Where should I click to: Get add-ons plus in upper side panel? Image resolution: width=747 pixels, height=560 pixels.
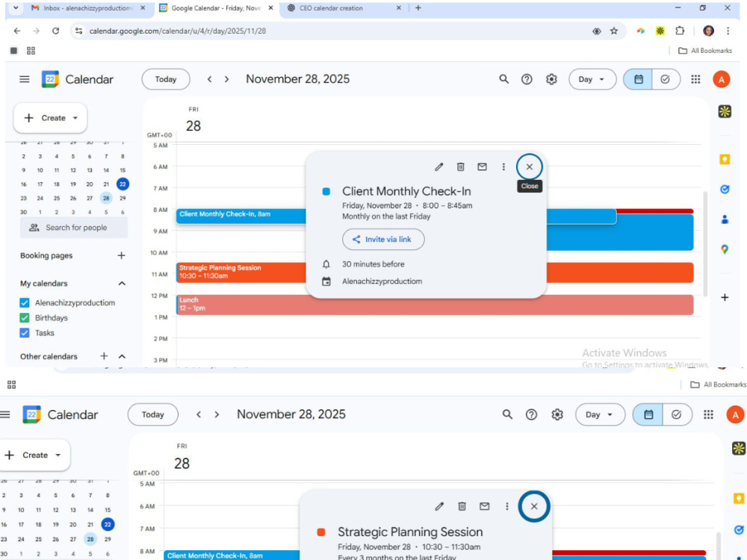[725, 298]
